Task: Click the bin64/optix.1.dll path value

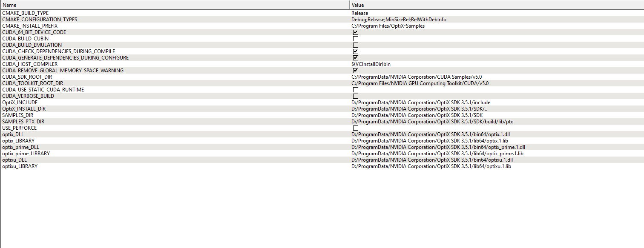Action: coord(431,134)
